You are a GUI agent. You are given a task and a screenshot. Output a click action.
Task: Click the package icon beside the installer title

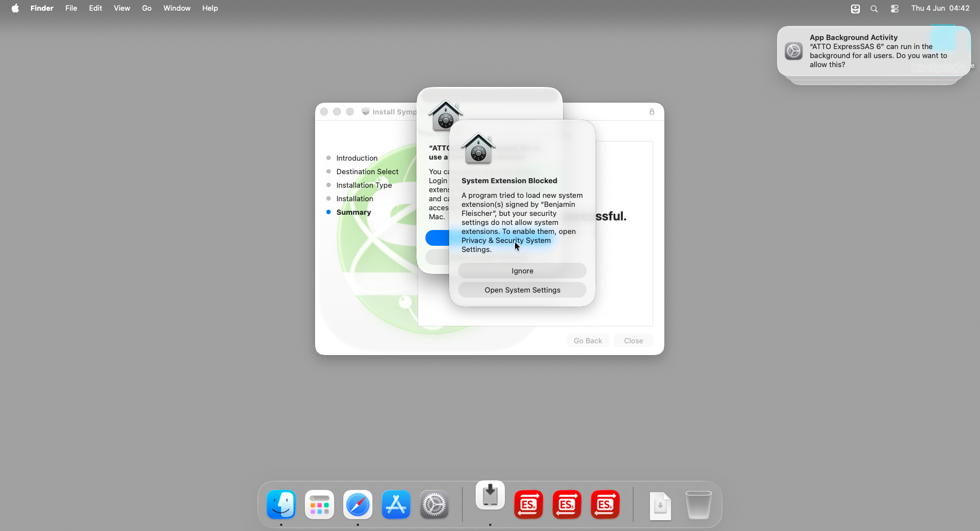pos(366,112)
